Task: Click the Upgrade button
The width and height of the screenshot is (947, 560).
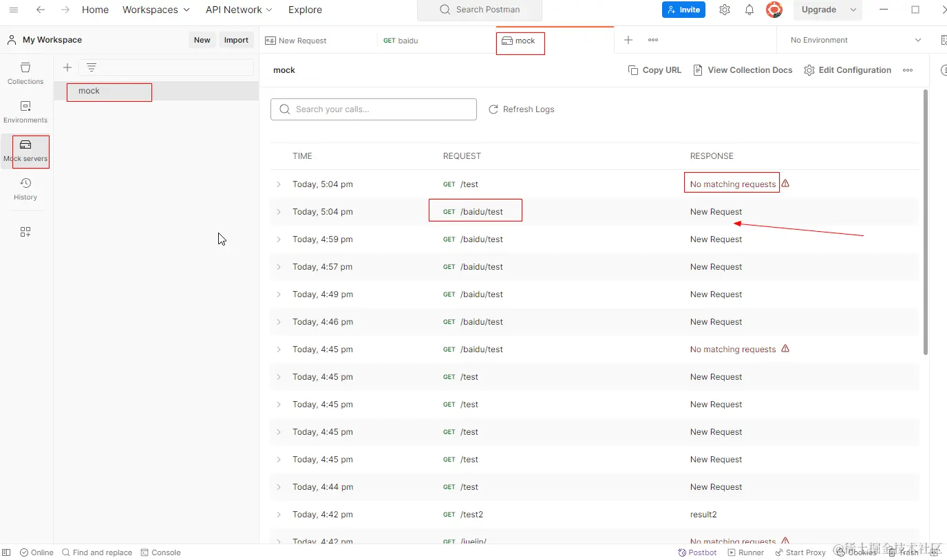Action: pos(819,10)
